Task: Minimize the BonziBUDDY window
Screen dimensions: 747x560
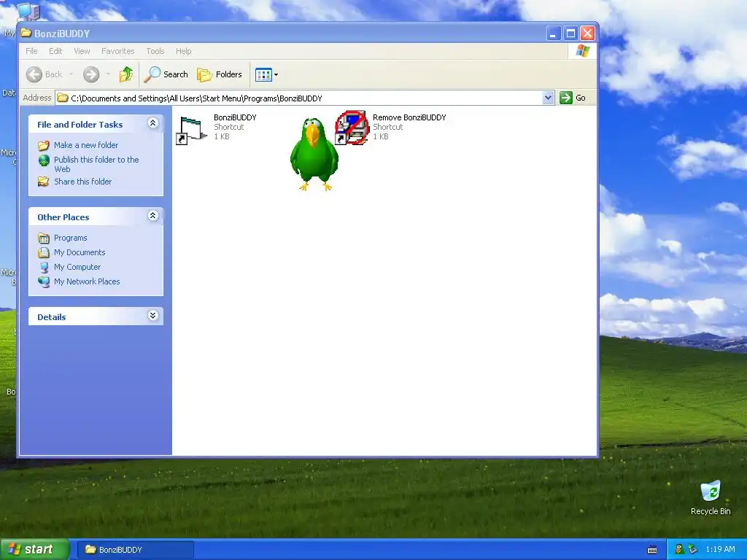Action: (x=553, y=34)
